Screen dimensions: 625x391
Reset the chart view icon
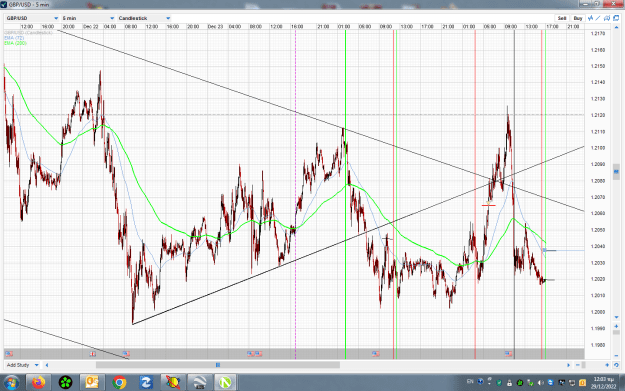point(616,365)
